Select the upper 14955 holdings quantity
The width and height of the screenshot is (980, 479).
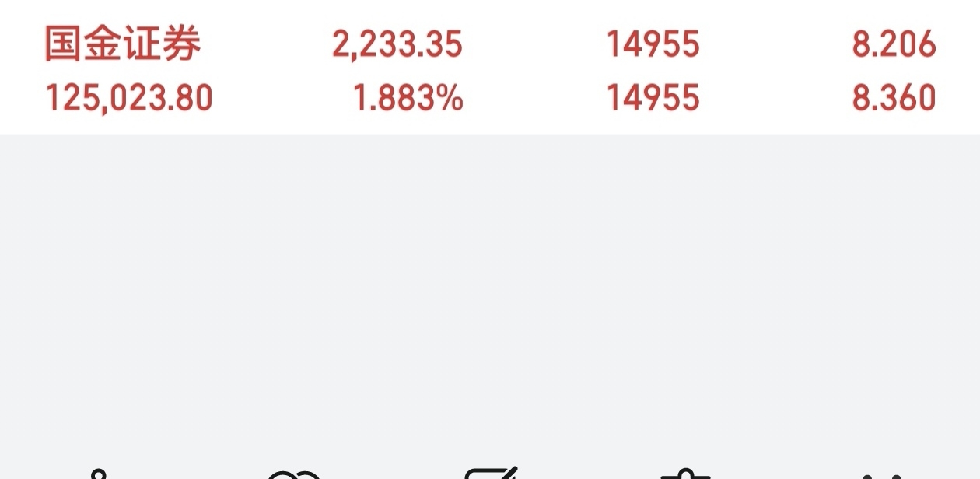pos(653,45)
